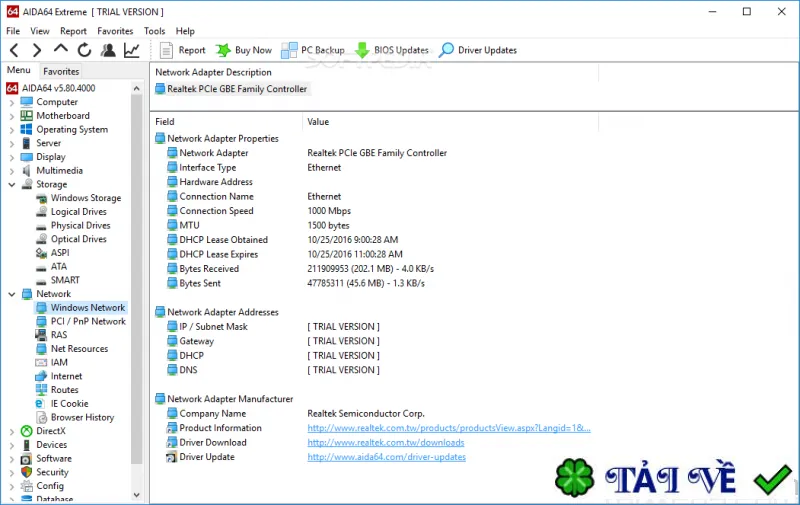Open PC Backup from the toolbar

pos(313,50)
